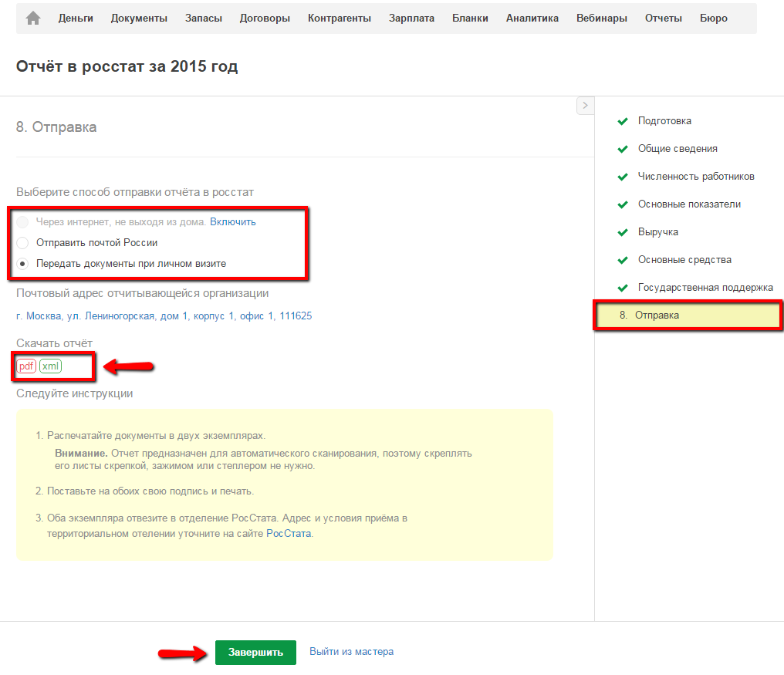
Task: Click Выберите способ отправки отчёта label
Action: coord(135,193)
